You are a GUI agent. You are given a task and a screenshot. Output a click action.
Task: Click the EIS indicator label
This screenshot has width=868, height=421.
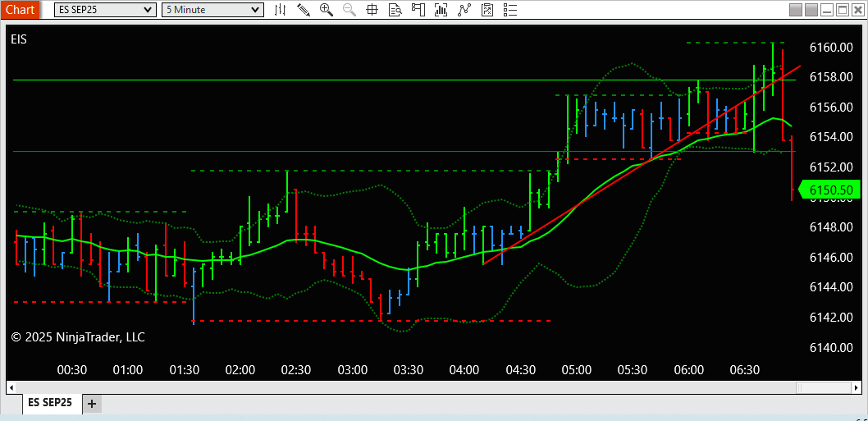tap(19, 39)
